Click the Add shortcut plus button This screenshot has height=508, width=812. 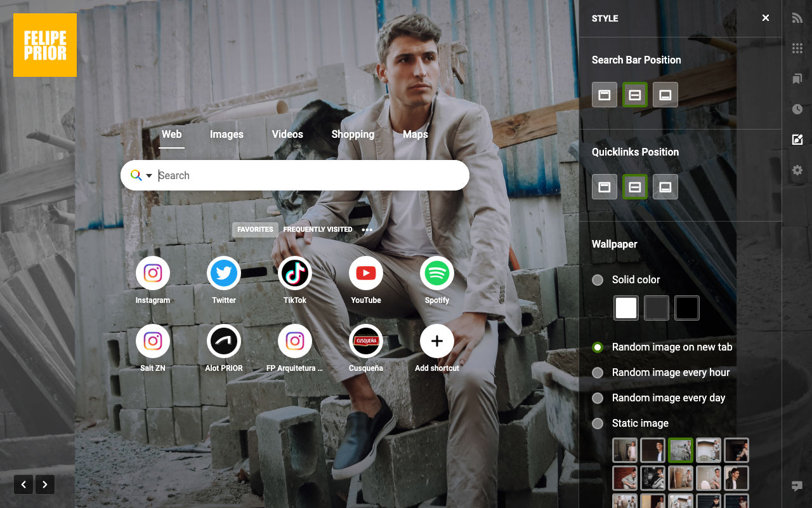437,341
